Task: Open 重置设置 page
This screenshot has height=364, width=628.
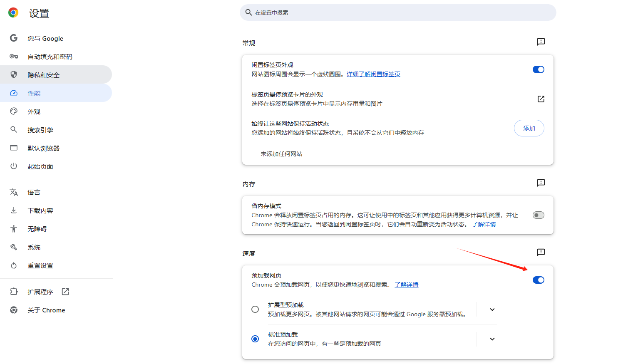Action: coord(56,265)
